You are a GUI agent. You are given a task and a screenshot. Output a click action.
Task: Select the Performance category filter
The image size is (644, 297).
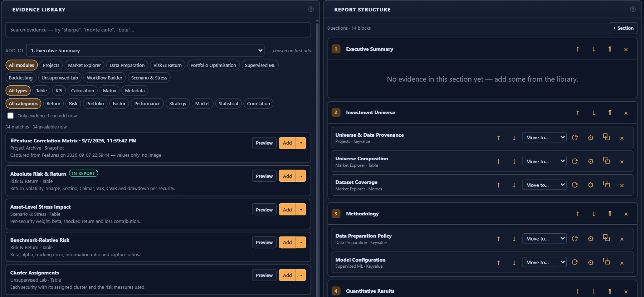pyautogui.click(x=147, y=103)
